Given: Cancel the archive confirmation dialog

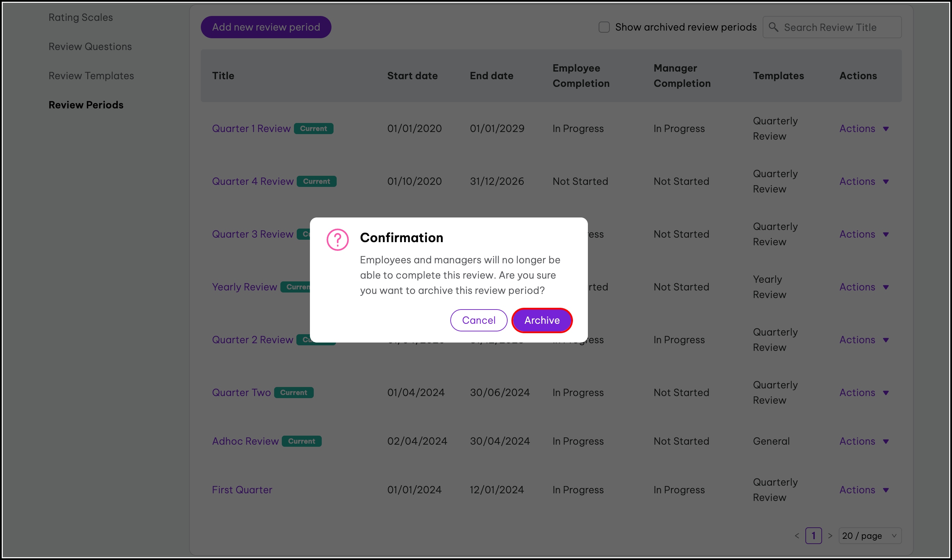Looking at the screenshot, I should click(x=478, y=320).
